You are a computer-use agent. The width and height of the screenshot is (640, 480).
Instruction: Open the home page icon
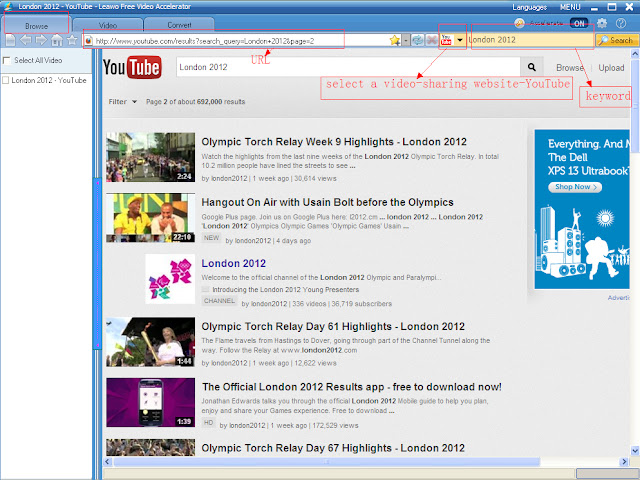[57, 40]
